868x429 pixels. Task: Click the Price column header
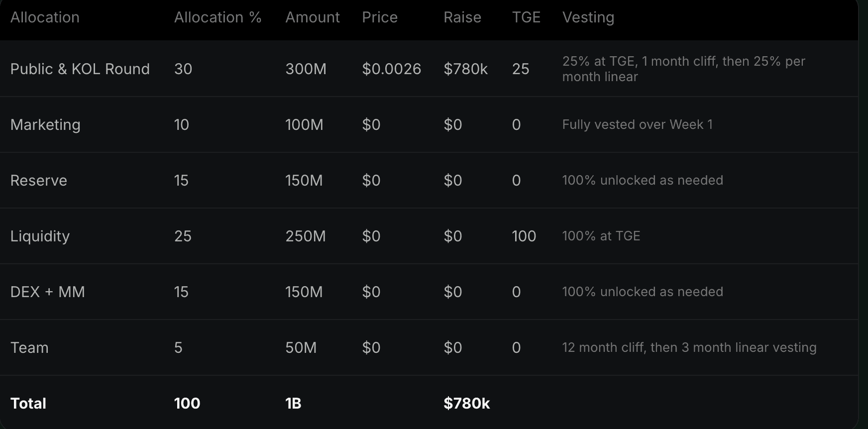pyautogui.click(x=380, y=17)
